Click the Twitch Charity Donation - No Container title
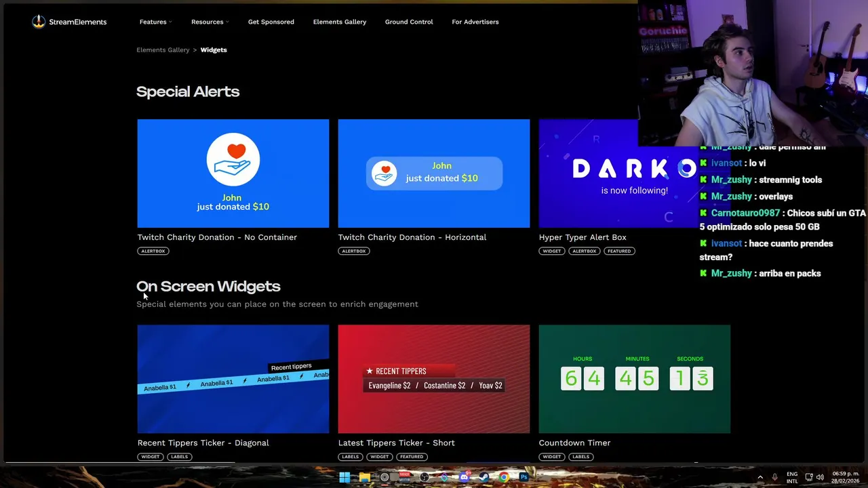This screenshot has width=868, height=488. [x=217, y=237]
